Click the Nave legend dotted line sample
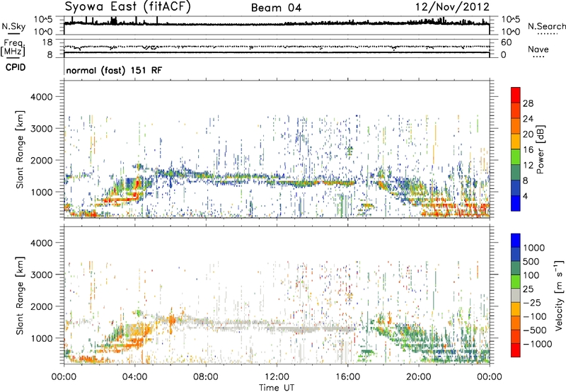 [x=538, y=57]
